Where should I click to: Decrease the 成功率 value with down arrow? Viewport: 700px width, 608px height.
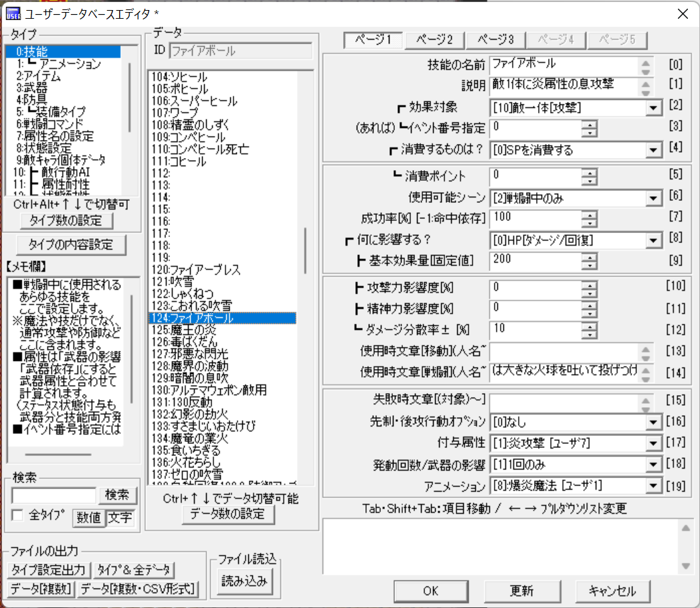click(x=590, y=223)
